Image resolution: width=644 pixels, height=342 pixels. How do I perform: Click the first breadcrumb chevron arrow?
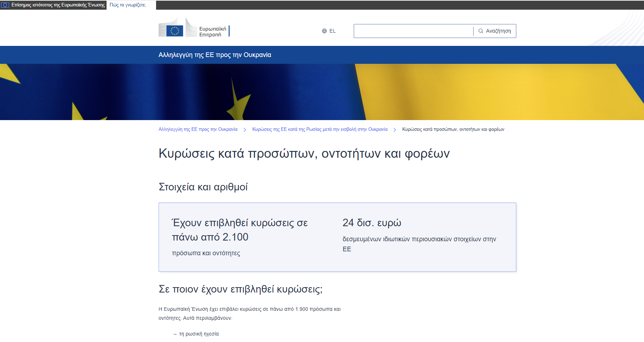pyautogui.click(x=245, y=130)
